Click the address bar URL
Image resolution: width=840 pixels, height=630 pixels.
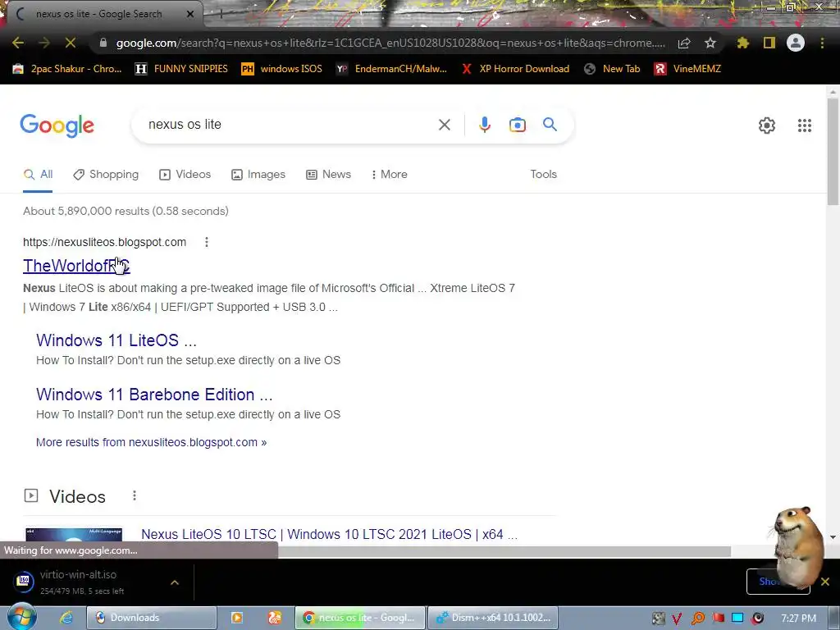(390, 43)
